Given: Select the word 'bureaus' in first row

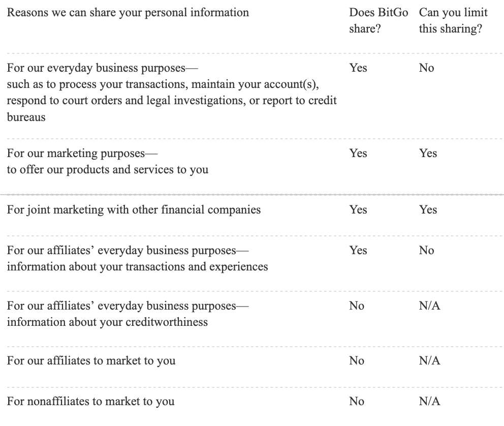Looking at the screenshot, I should (x=26, y=117).
